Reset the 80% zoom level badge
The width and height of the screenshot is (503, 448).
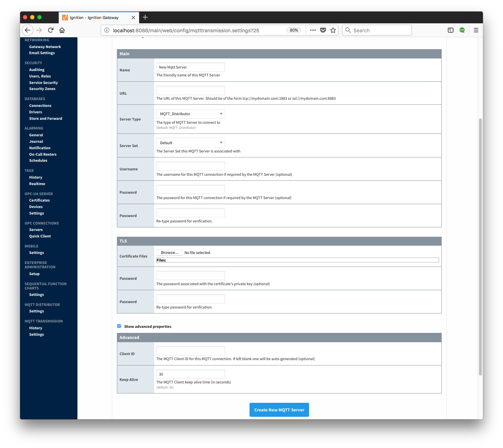(294, 30)
